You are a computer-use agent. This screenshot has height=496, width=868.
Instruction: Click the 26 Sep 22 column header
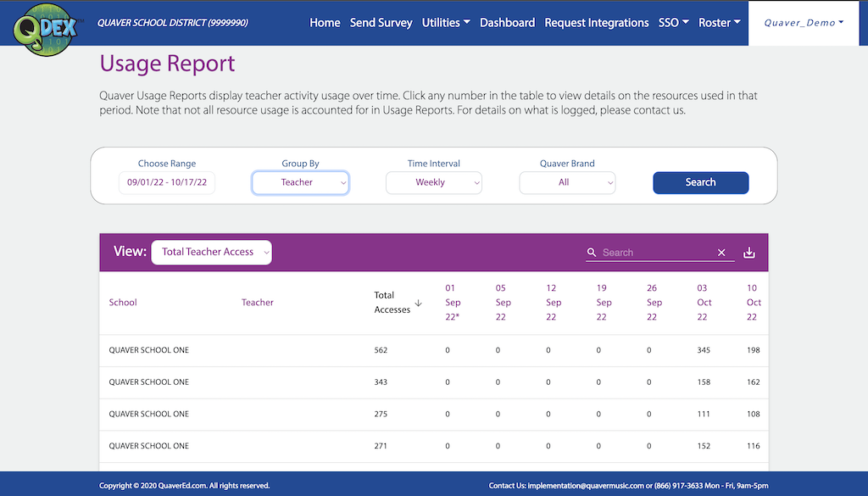[654, 302]
